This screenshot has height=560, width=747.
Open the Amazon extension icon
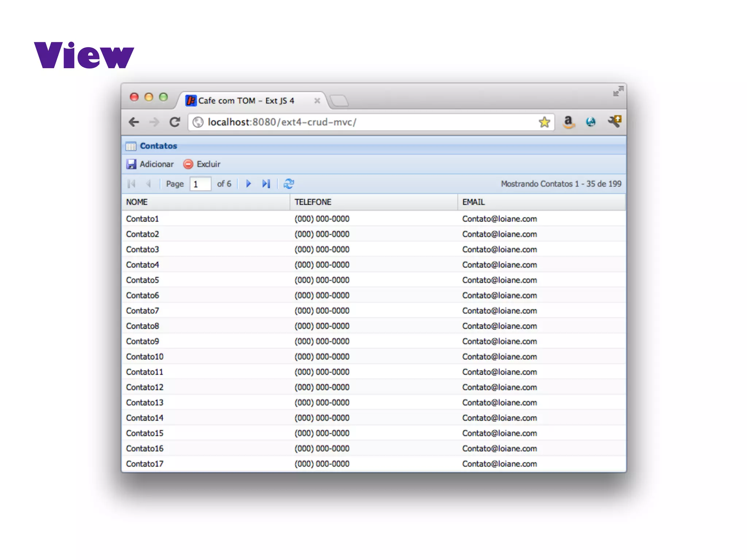point(568,122)
